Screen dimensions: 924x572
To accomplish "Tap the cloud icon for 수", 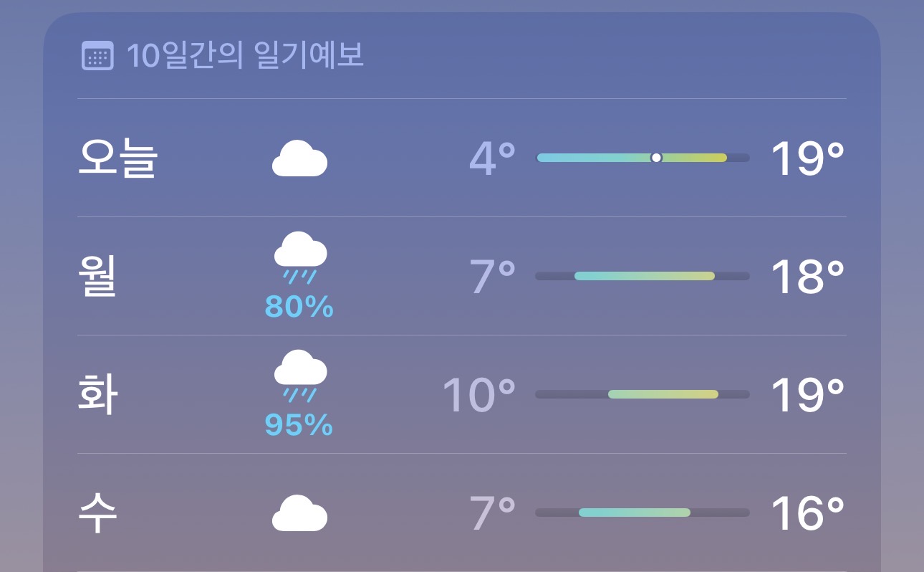I will click(299, 513).
